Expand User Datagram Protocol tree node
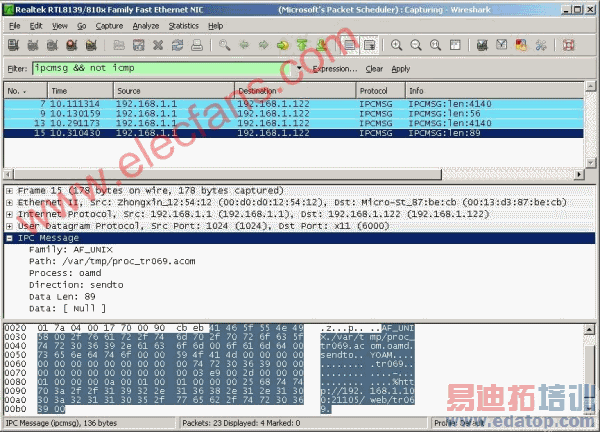The height and width of the screenshot is (432, 600). click(x=10, y=226)
